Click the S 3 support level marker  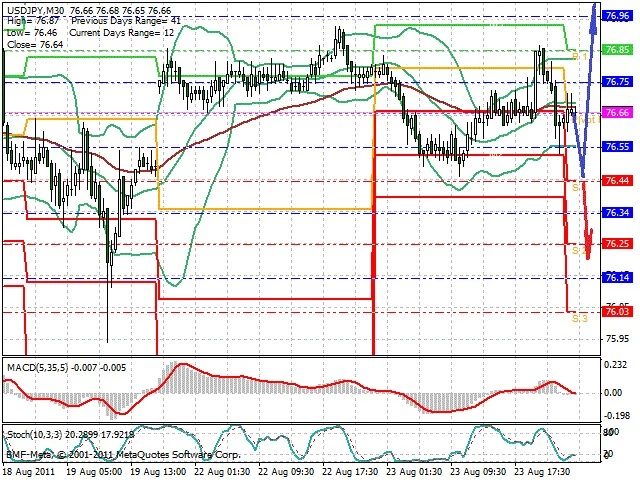point(579,318)
